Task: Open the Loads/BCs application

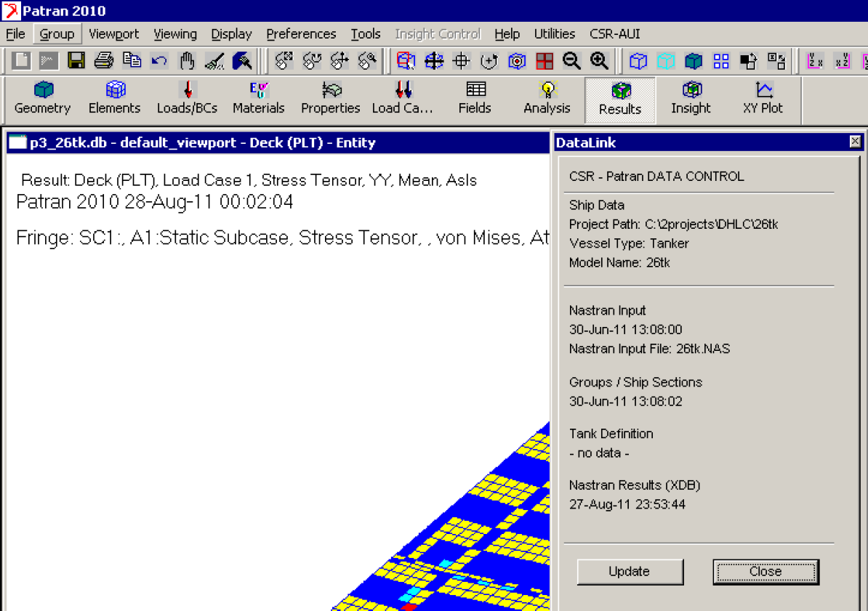Action: 187,99
